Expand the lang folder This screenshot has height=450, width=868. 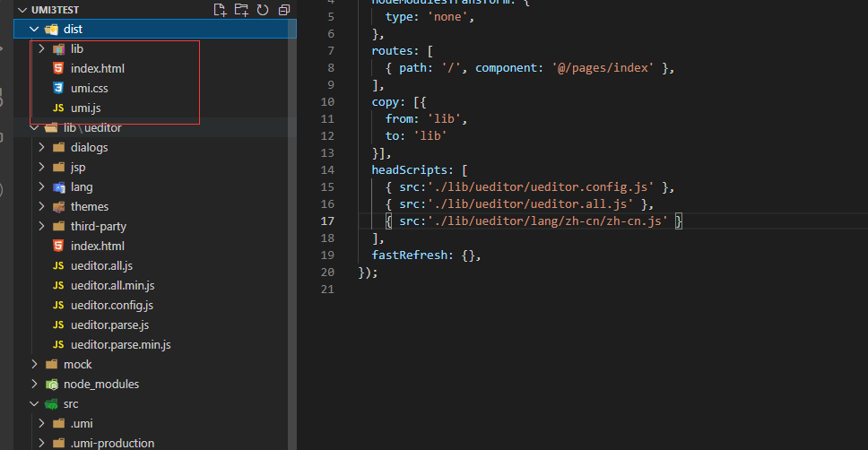pos(41,187)
